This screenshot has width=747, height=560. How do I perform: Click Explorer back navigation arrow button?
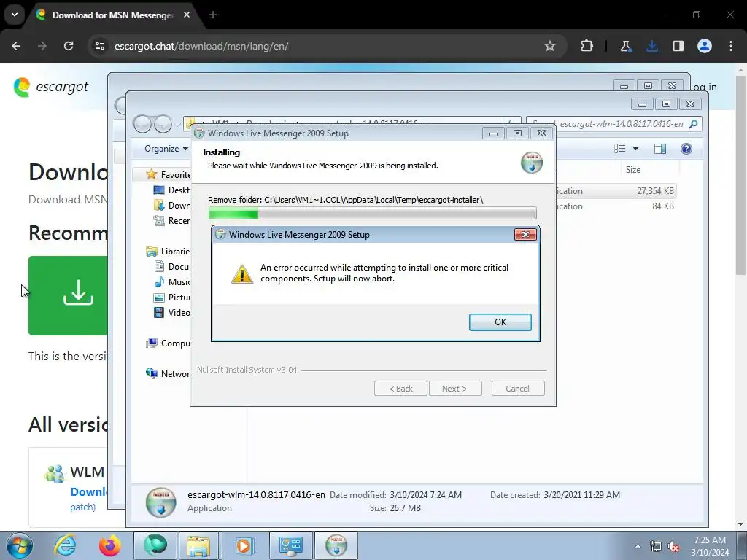[142, 124]
